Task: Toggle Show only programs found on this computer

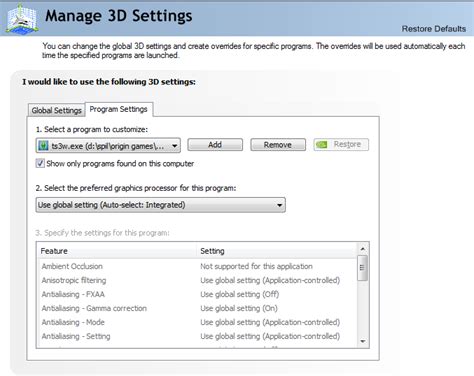Action: click(x=40, y=163)
